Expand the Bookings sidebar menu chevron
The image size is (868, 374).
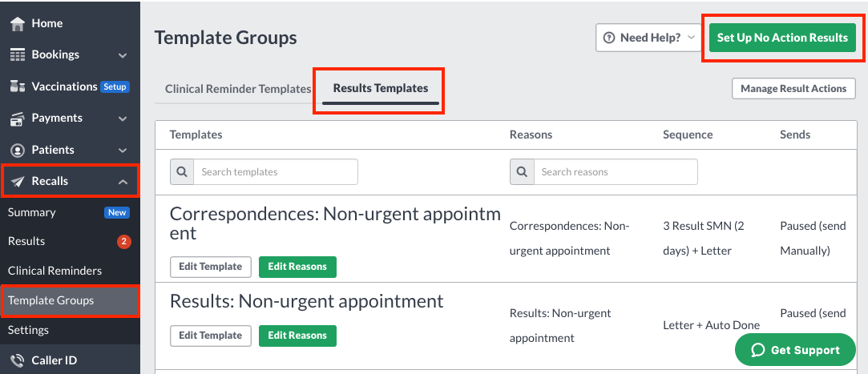123,55
